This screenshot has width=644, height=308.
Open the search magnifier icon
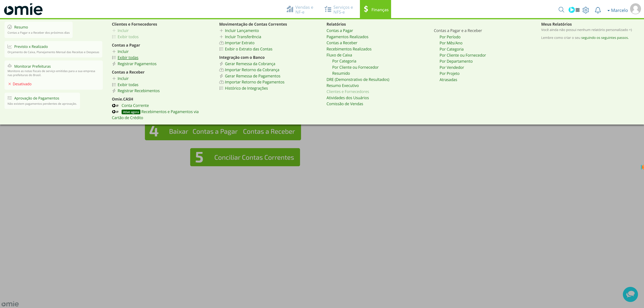pos(561,10)
